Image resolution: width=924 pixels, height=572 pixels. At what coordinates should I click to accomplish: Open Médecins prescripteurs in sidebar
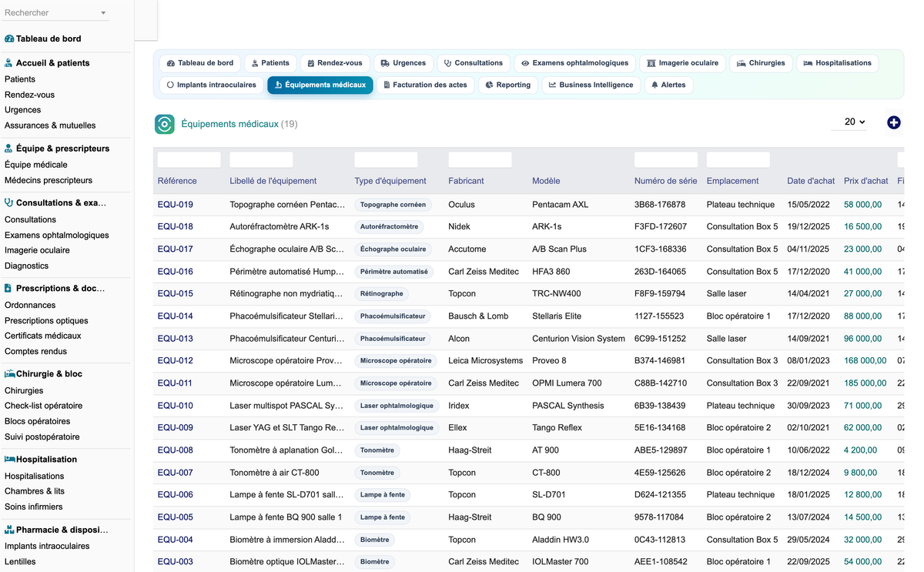49,180
